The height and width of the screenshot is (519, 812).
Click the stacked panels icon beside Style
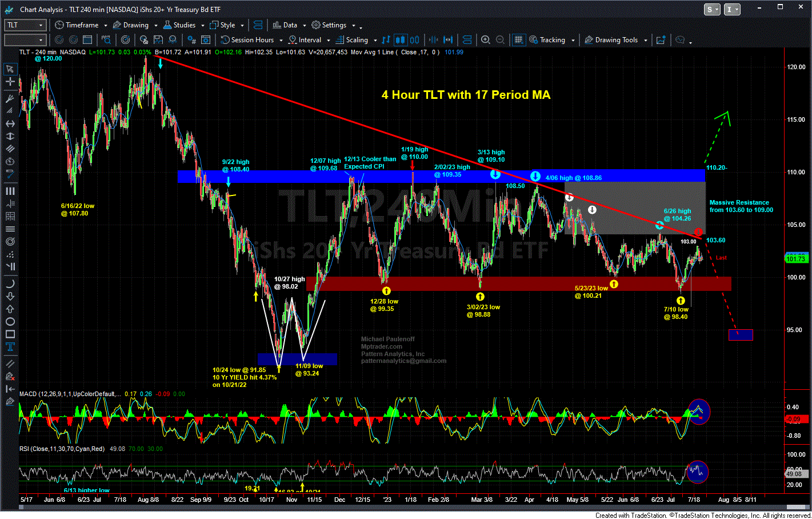click(258, 25)
